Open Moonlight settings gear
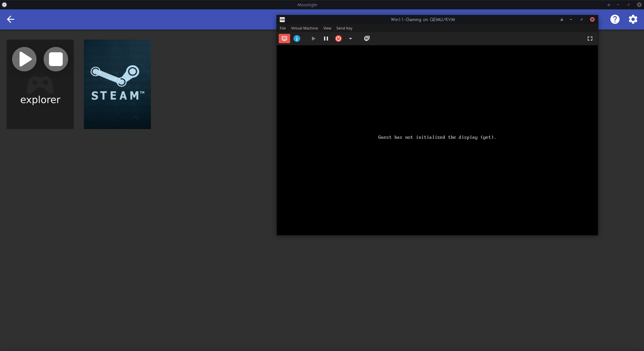Screen dimensions: 644x351 633,19
